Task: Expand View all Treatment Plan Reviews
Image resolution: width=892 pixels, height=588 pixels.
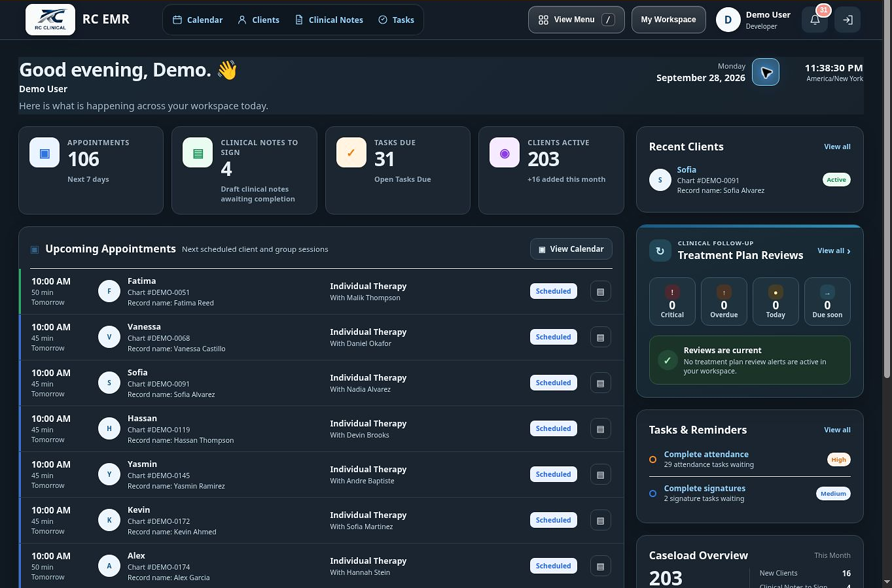Action: pos(834,251)
